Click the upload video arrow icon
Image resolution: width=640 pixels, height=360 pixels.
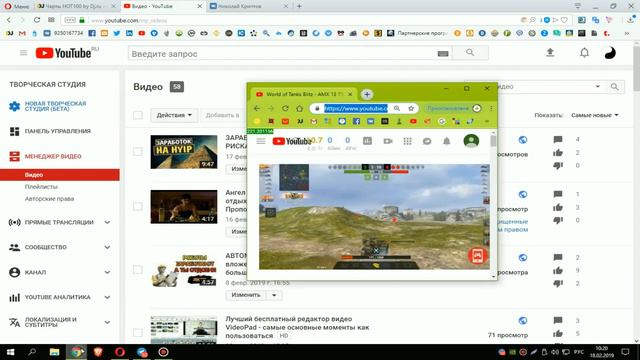pos(550,52)
